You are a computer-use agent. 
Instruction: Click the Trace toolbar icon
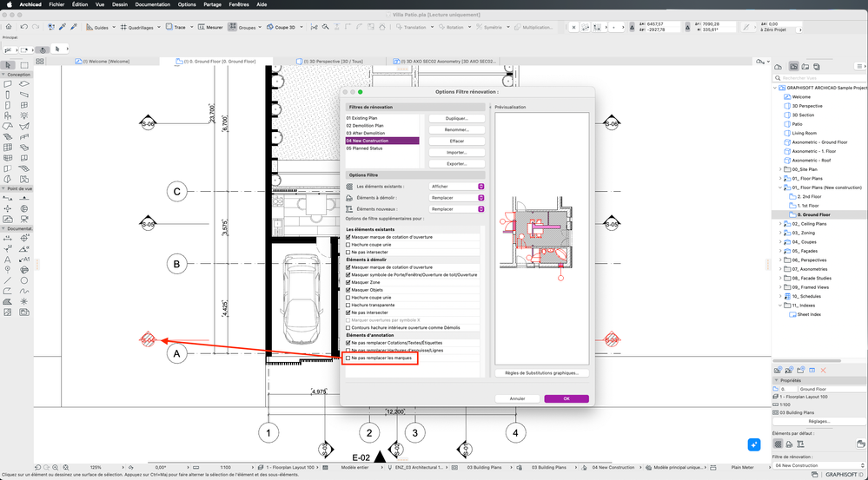(x=169, y=27)
